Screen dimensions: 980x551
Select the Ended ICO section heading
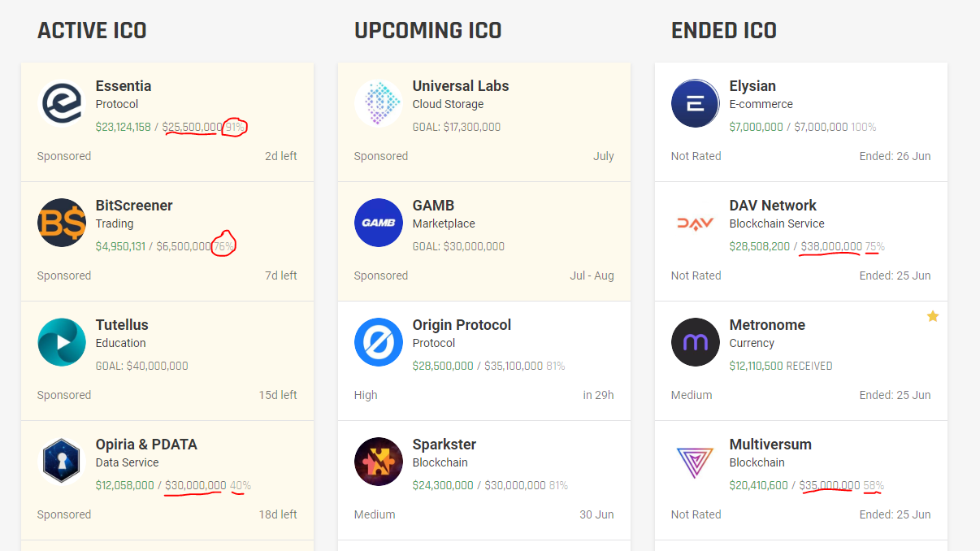pyautogui.click(x=724, y=31)
